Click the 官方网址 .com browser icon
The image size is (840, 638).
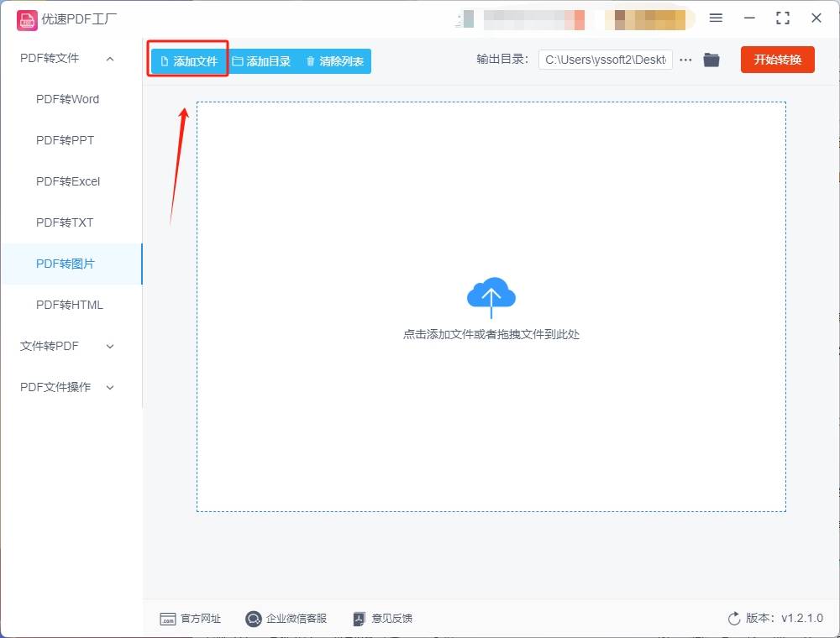tap(168, 620)
